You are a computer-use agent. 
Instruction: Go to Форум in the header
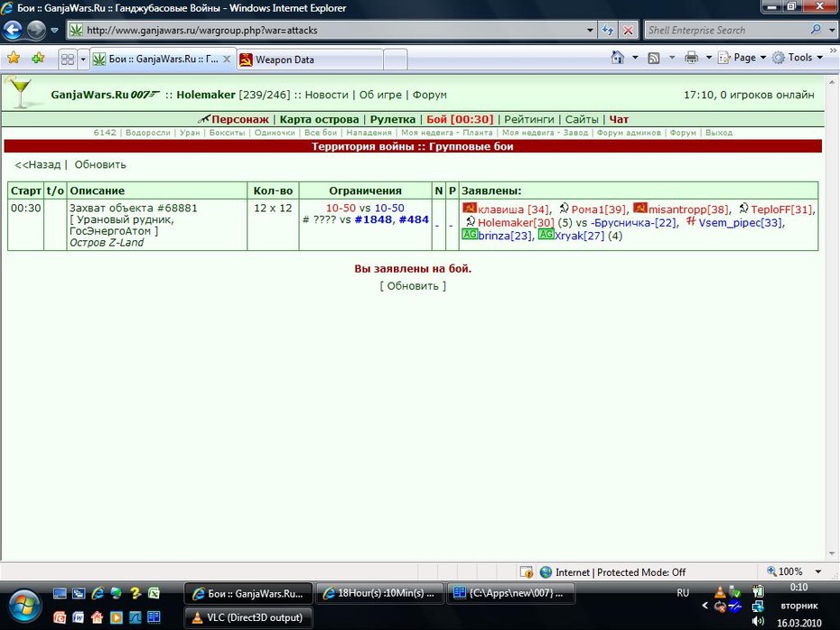click(x=429, y=95)
